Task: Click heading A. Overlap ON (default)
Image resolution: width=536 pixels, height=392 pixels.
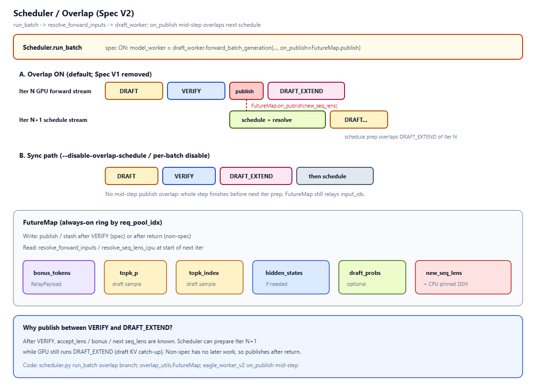Action: click(x=86, y=74)
